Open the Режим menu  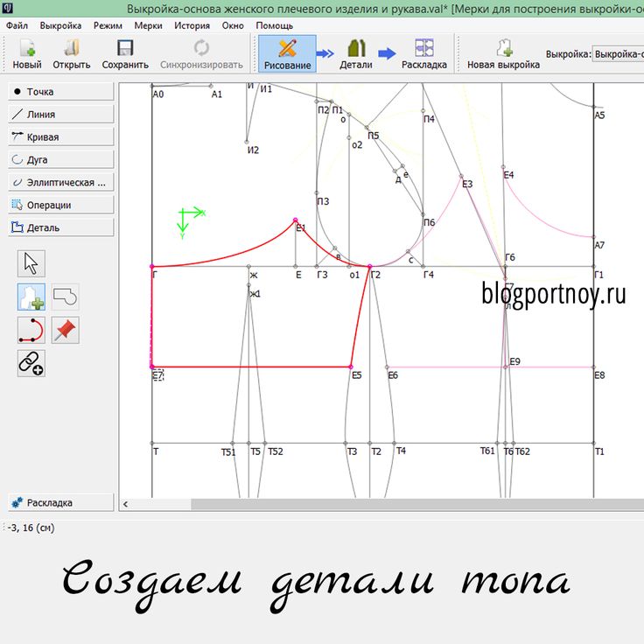[108, 25]
